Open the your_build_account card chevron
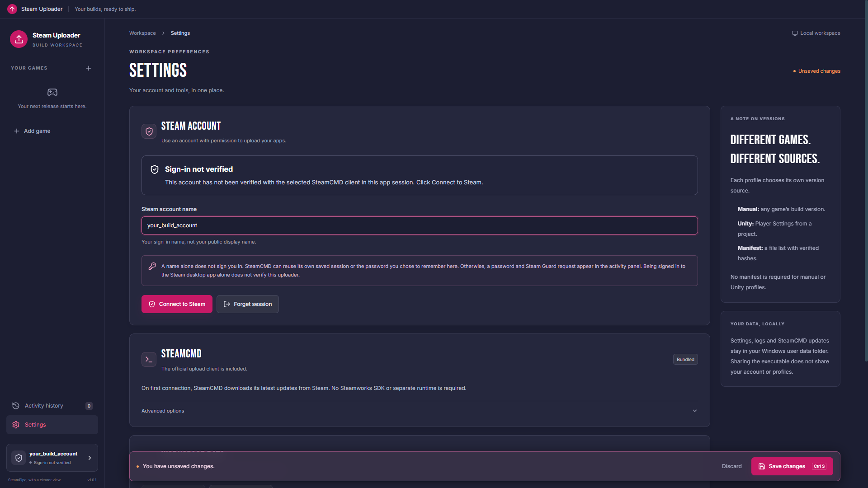Screen dimensions: 868x488 pos(90,458)
